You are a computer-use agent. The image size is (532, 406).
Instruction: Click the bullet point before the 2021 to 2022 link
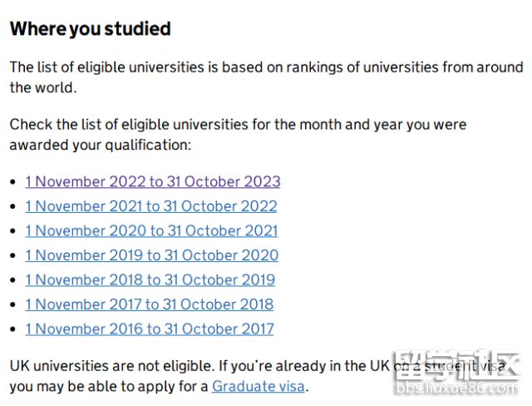pos(13,206)
